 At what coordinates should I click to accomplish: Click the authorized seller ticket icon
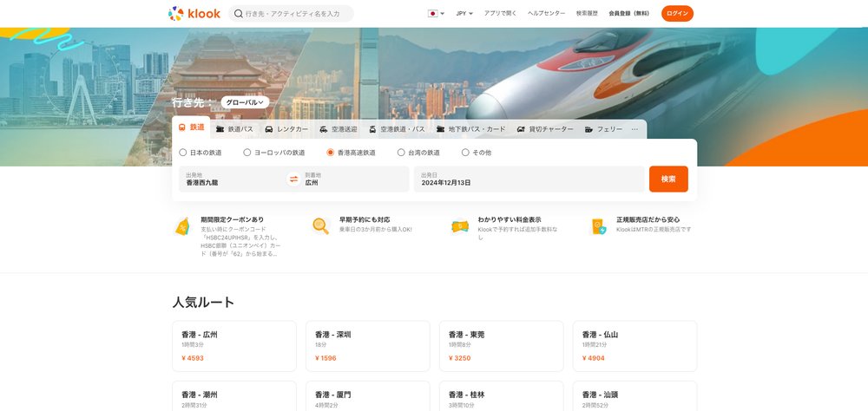599,225
